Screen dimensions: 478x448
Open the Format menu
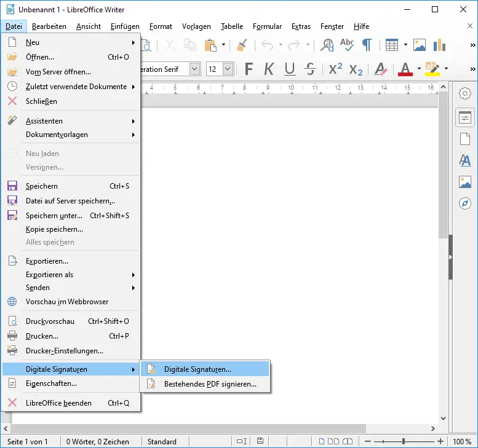pyautogui.click(x=161, y=26)
